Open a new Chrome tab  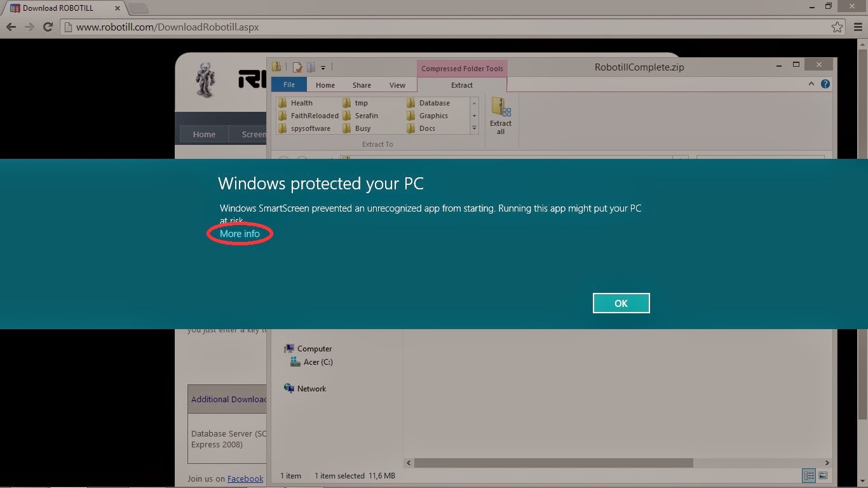[x=138, y=8]
